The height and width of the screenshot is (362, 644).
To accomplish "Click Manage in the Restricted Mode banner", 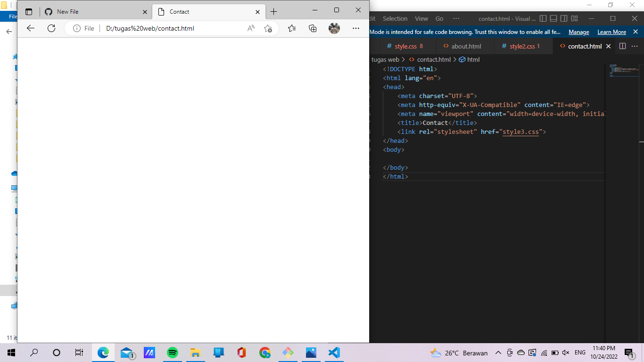I will pyautogui.click(x=579, y=32).
